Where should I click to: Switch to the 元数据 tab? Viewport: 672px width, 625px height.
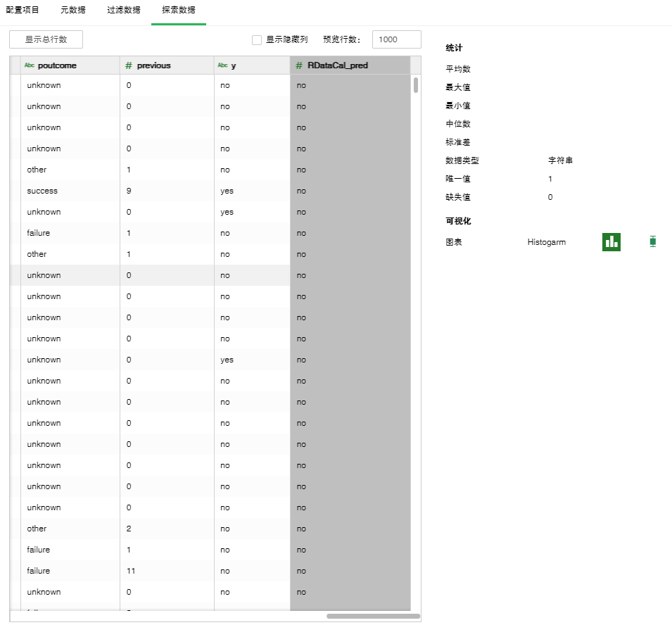point(72,11)
